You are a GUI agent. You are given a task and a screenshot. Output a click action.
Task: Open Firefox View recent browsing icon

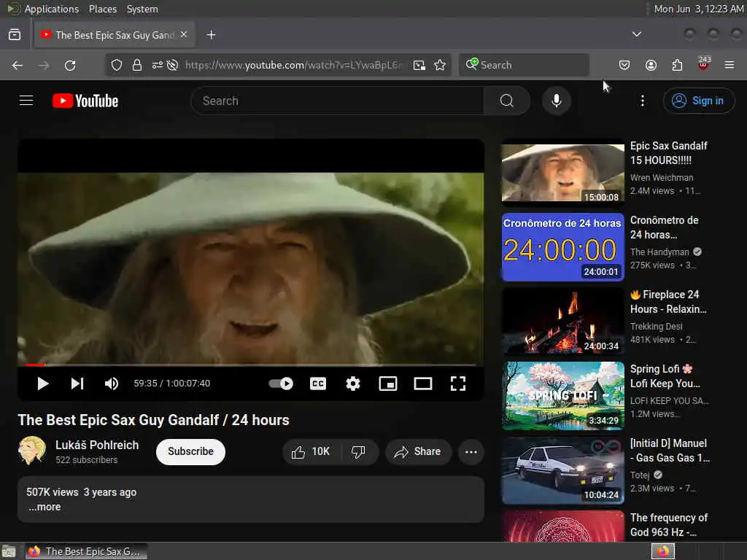click(x=15, y=34)
